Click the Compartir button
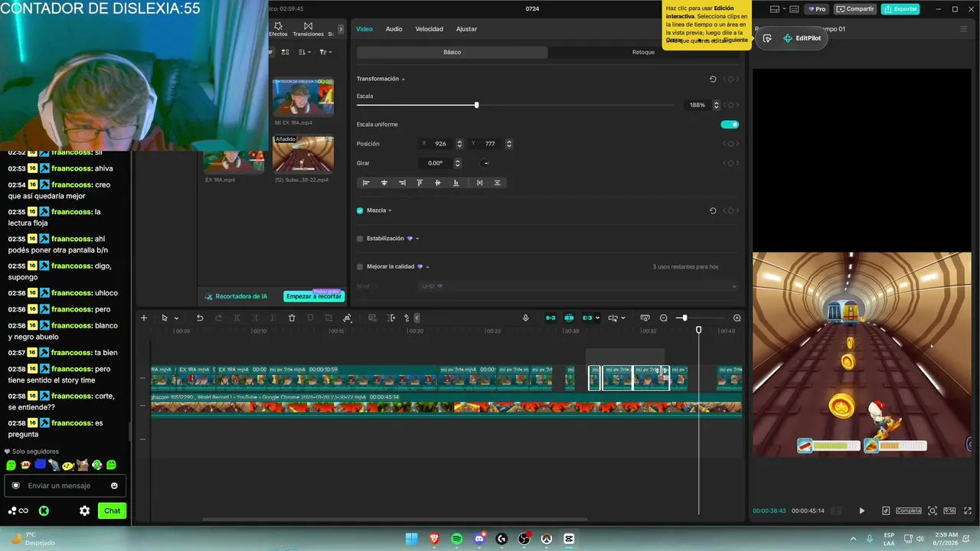Image resolution: width=980 pixels, height=551 pixels. click(x=855, y=9)
